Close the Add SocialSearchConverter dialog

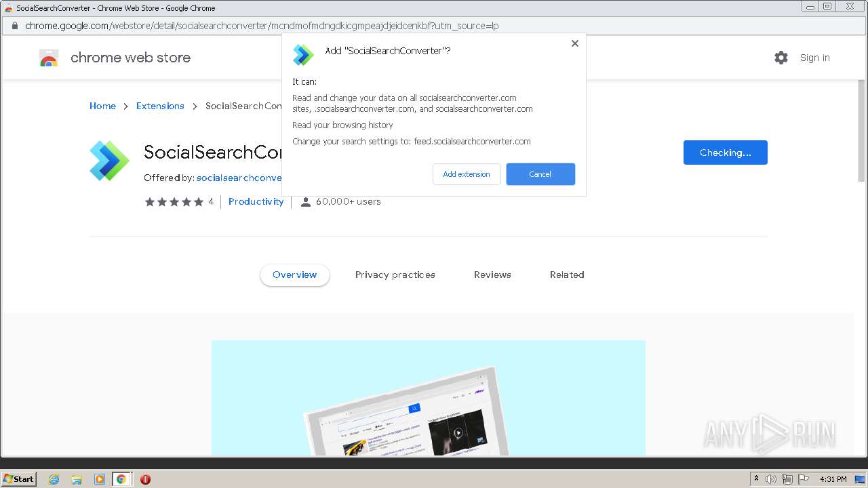coord(574,43)
